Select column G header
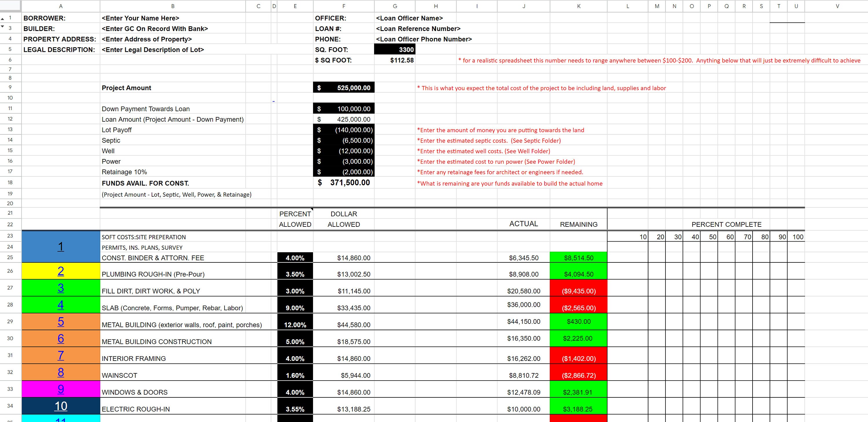 tap(395, 6)
